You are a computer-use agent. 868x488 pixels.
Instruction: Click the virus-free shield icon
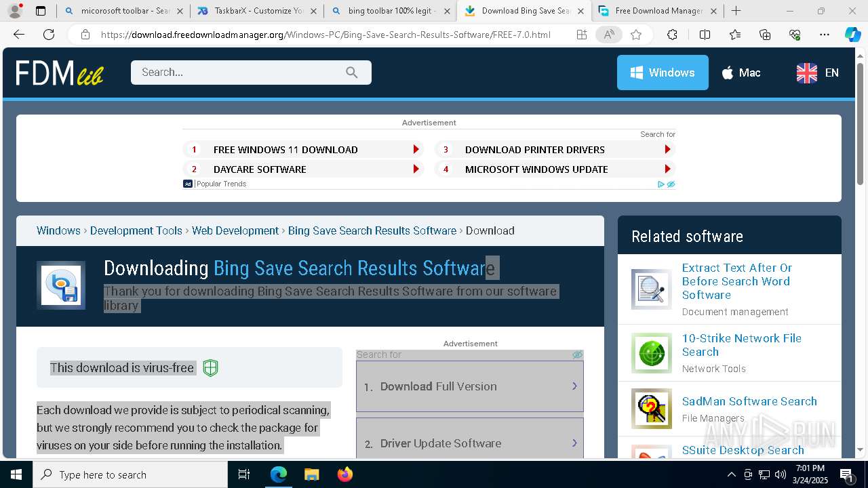[x=211, y=368]
